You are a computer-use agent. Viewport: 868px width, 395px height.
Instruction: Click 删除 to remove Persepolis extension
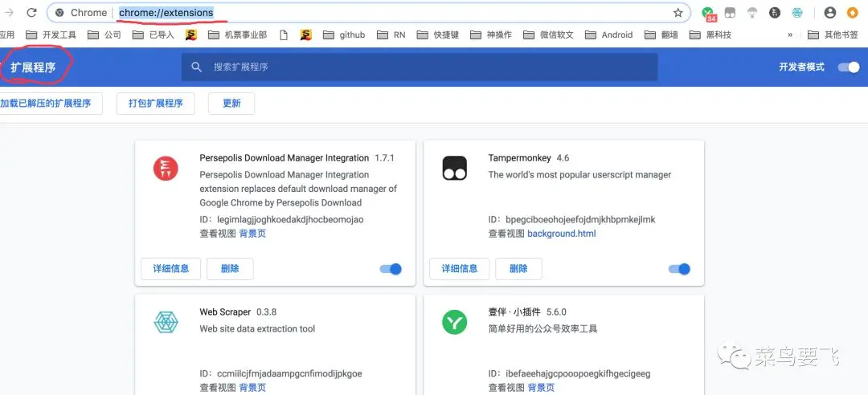tap(231, 269)
